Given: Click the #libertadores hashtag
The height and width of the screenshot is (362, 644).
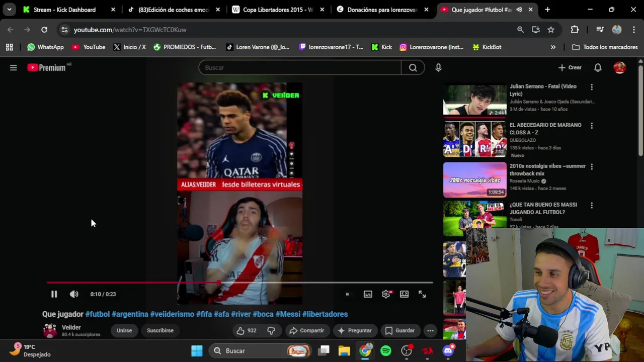Looking at the screenshot, I should [325, 314].
